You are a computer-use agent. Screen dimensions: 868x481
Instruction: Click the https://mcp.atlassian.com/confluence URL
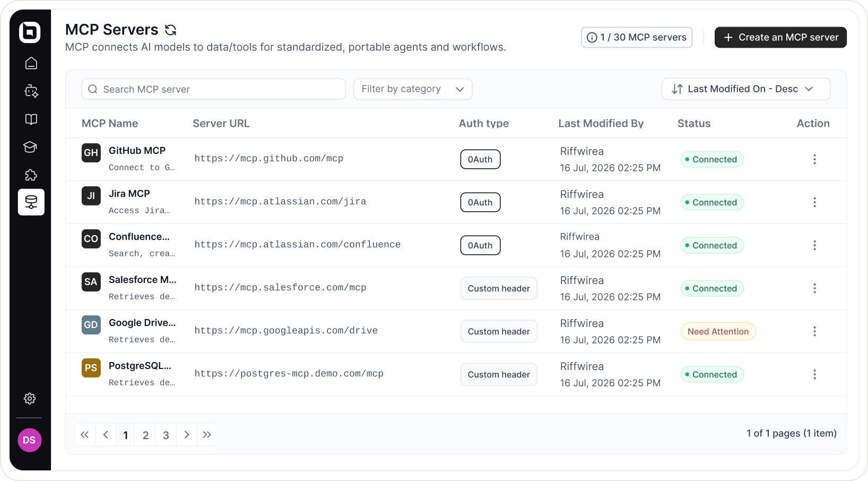(298, 245)
